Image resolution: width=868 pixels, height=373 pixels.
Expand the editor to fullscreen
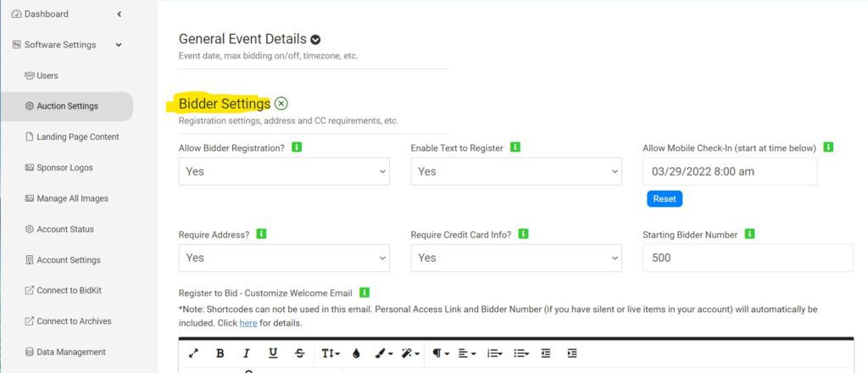[x=193, y=354]
